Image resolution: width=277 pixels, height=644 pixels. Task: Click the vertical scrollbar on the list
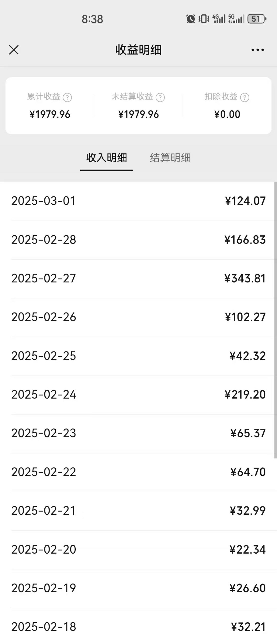click(275, 320)
